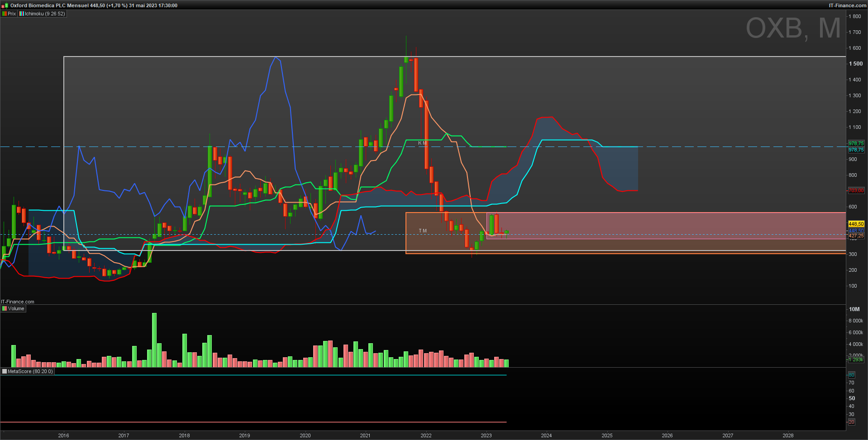Screen dimensions: 868x440
Task: Open the MetaScore (80 20 0) label
Action: tap(30, 371)
